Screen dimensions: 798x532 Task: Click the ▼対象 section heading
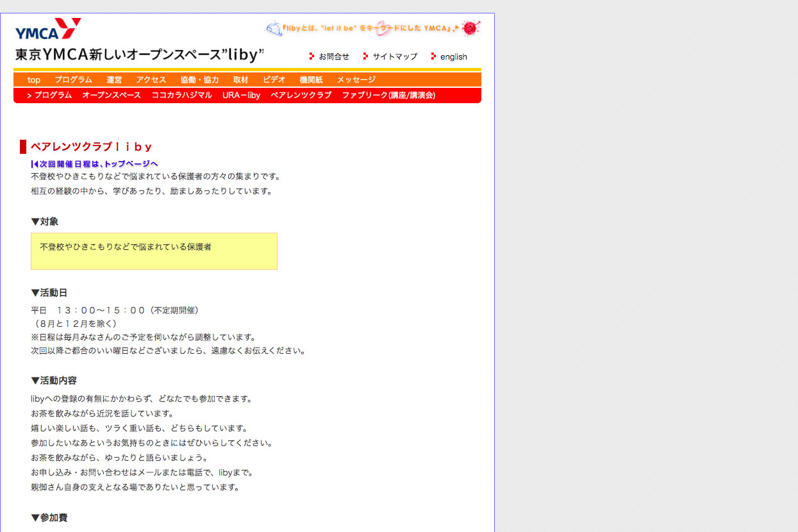(45, 222)
